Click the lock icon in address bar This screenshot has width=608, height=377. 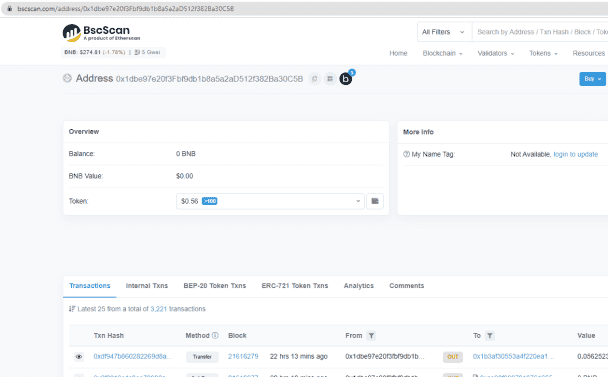pyautogui.click(x=10, y=9)
